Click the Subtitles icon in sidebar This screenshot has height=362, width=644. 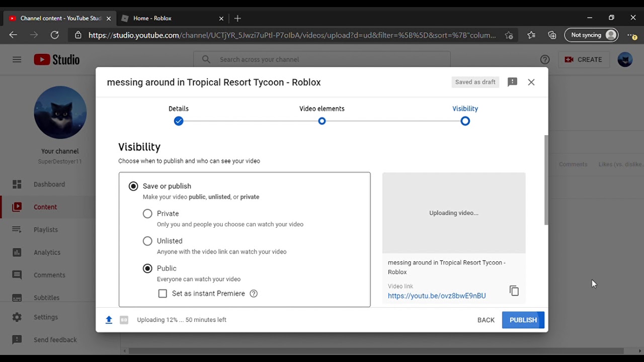point(17,298)
